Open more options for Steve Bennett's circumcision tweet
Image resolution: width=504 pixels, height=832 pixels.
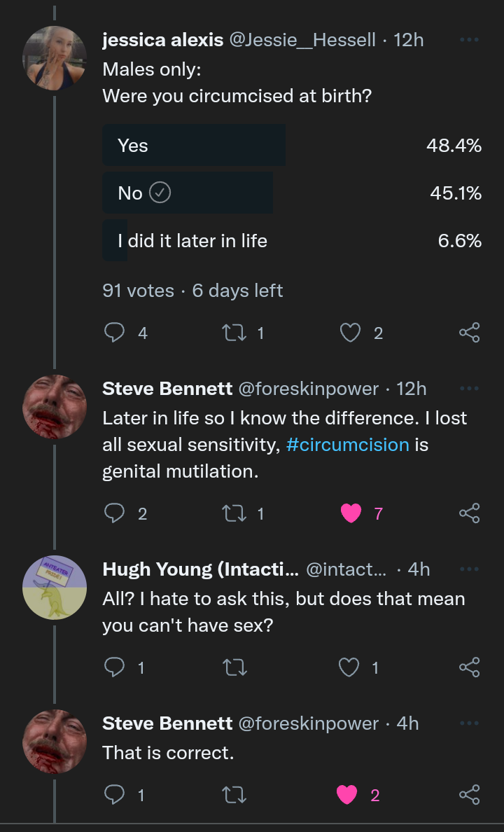click(x=469, y=388)
